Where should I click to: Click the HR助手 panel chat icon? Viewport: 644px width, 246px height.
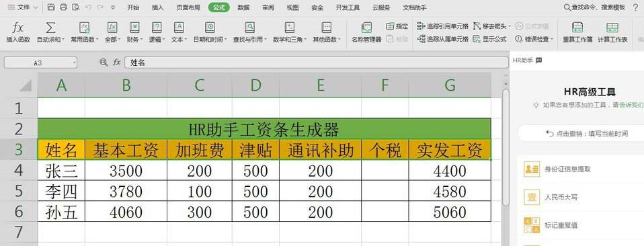tap(539, 60)
